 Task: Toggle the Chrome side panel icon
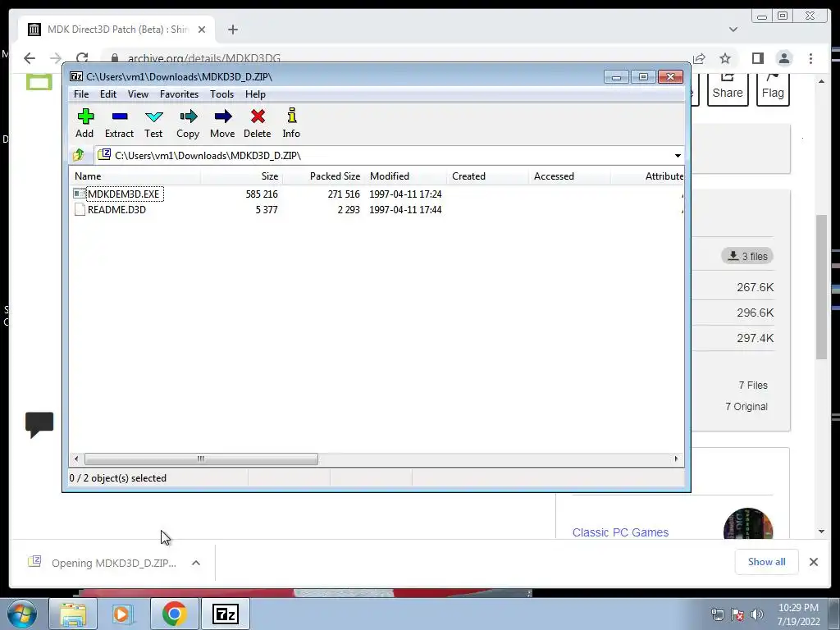(757, 58)
